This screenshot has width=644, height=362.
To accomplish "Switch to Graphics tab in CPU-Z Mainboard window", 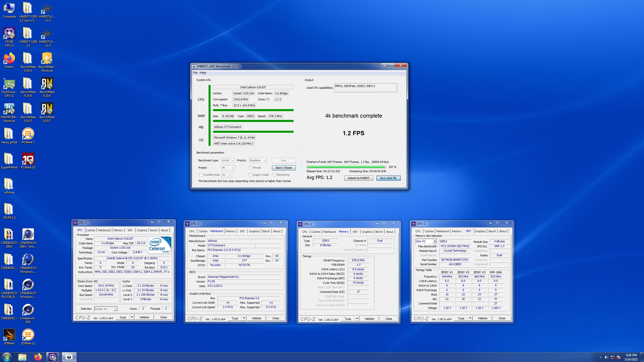I will point(254,231).
